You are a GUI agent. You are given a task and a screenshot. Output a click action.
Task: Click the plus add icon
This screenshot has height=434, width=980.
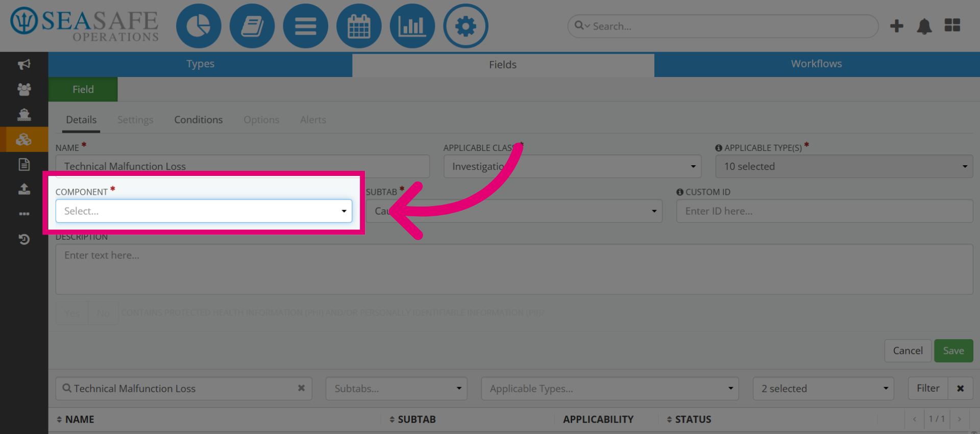[x=897, y=26]
